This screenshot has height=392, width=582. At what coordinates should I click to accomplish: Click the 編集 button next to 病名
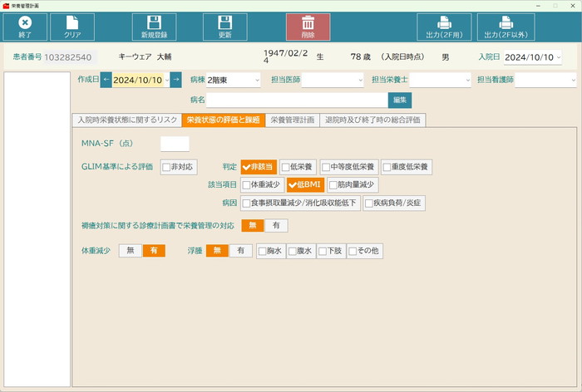pyautogui.click(x=400, y=100)
